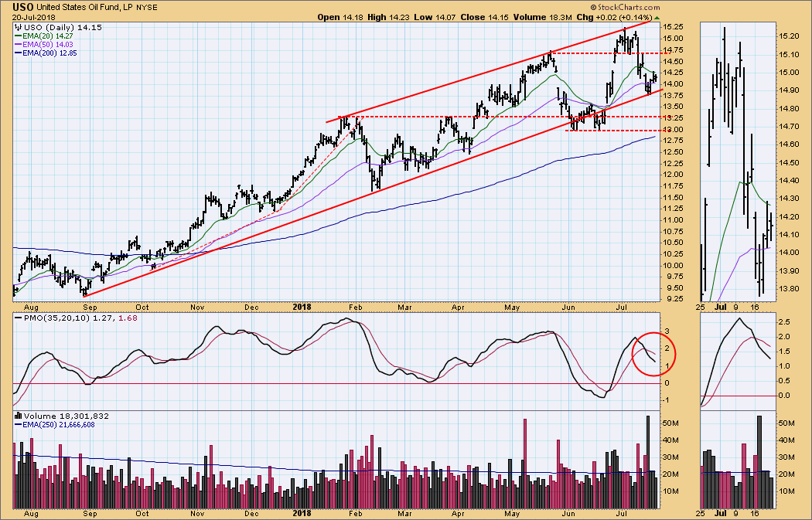Click the 16 date label under zoom price panel
The height and width of the screenshot is (520, 812).
[x=754, y=307]
